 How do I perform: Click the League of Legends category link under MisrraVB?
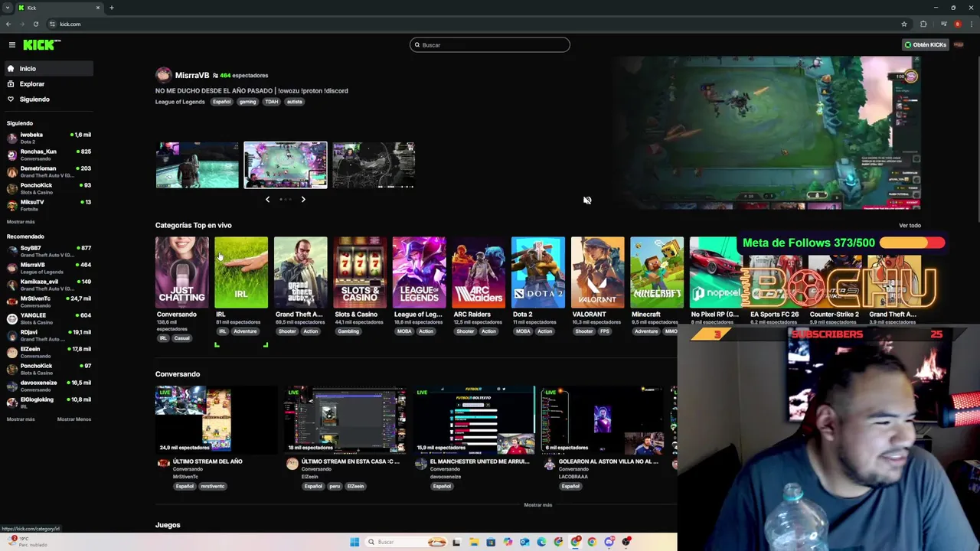click(x=180, y=102)
